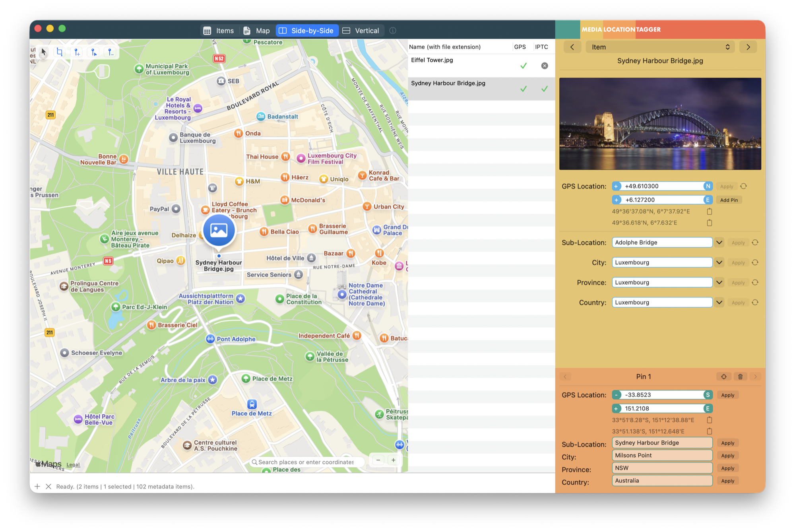
Task: Remove selected item with X status icon
Action: (x=48, y=486)
